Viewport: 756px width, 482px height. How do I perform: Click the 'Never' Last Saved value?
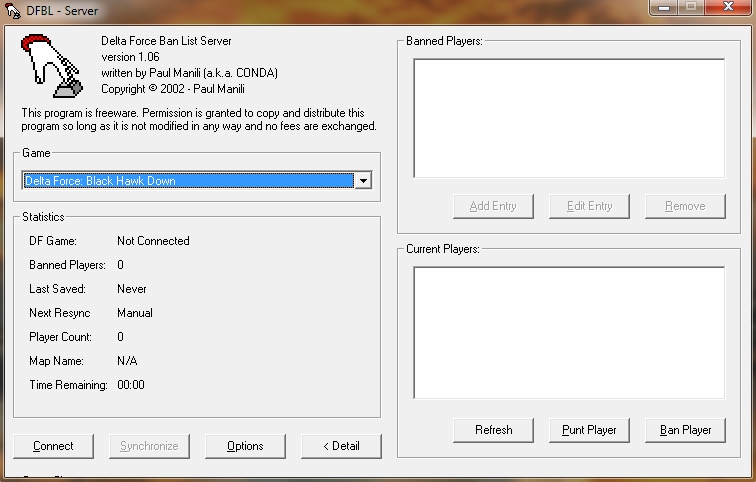132,289
